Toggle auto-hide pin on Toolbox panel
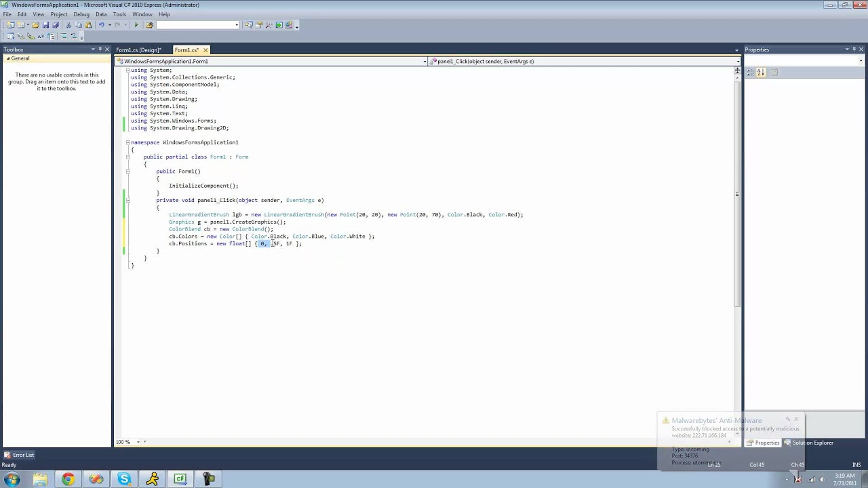 [100, 49]
